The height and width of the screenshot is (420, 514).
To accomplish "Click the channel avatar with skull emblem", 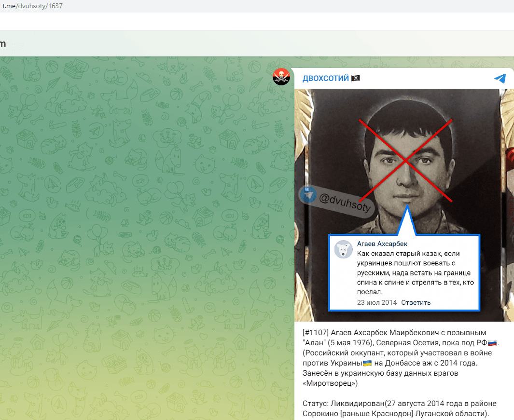I will tap(281, 77).
